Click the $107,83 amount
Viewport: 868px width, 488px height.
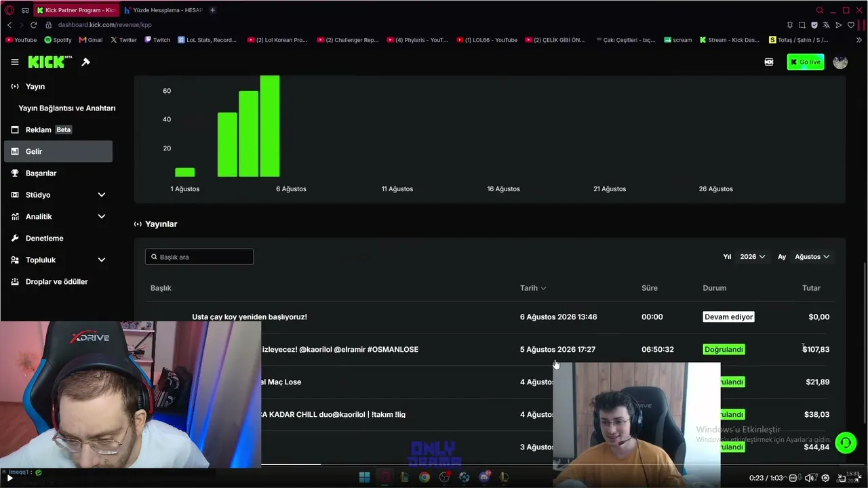tap(816, 349)
